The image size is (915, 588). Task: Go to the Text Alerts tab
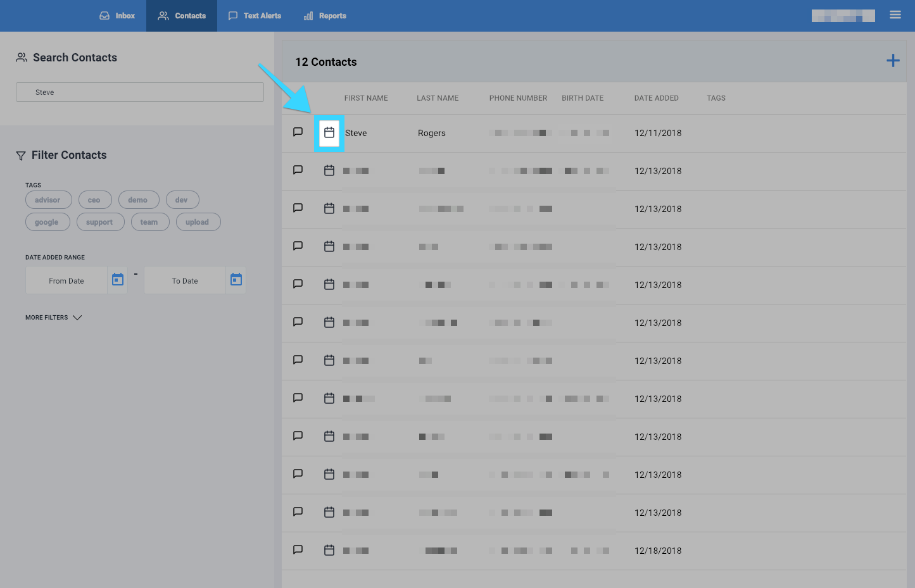(255, 16)
